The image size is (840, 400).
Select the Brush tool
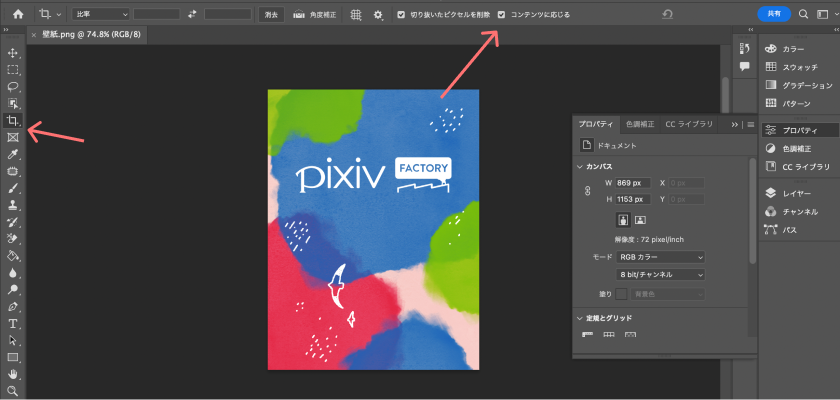(12, 188)
